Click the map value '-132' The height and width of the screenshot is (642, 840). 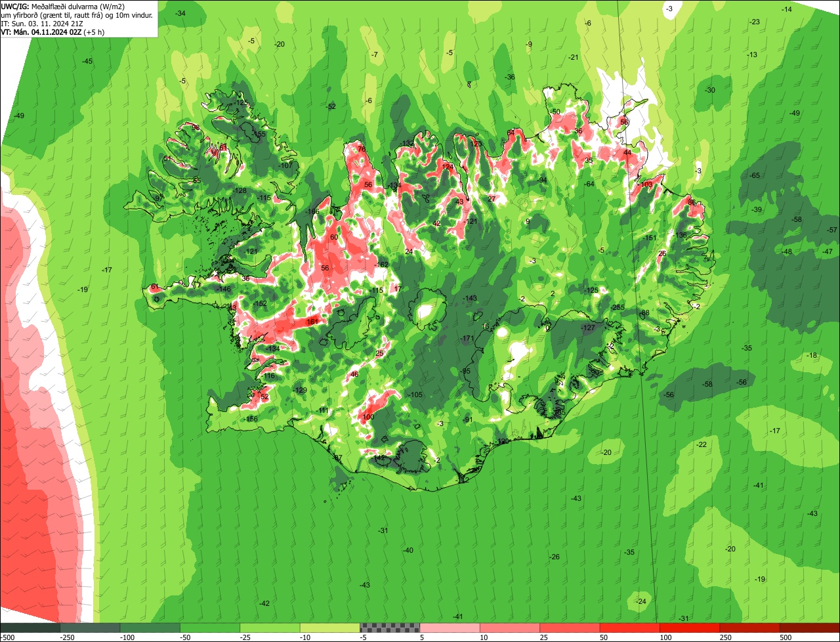point(407,143)
